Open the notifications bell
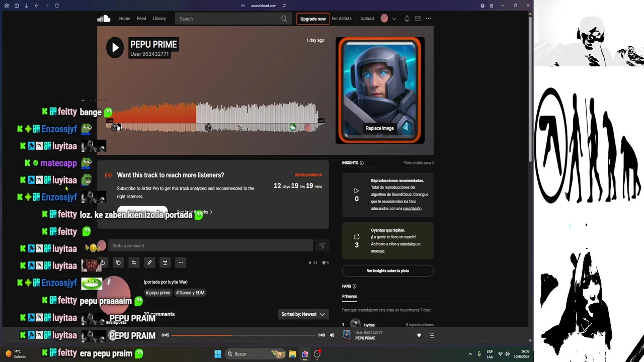 (407, 19)
